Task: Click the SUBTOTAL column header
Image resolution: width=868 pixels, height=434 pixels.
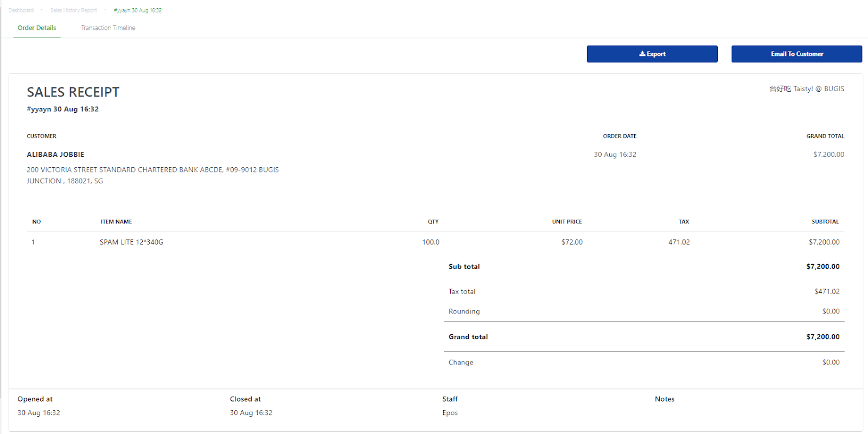Action: 825,222
